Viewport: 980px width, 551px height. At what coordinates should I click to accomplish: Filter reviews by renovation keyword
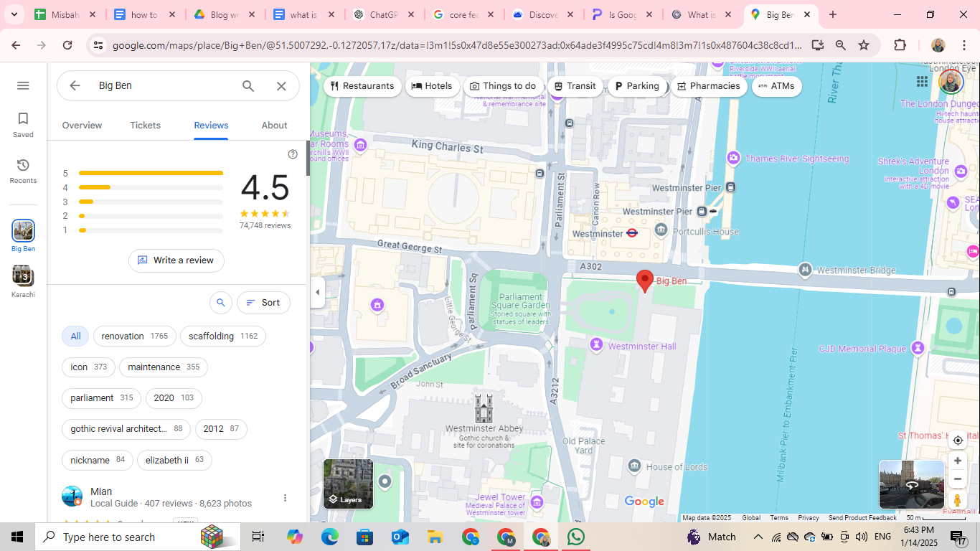coord(134,336)
